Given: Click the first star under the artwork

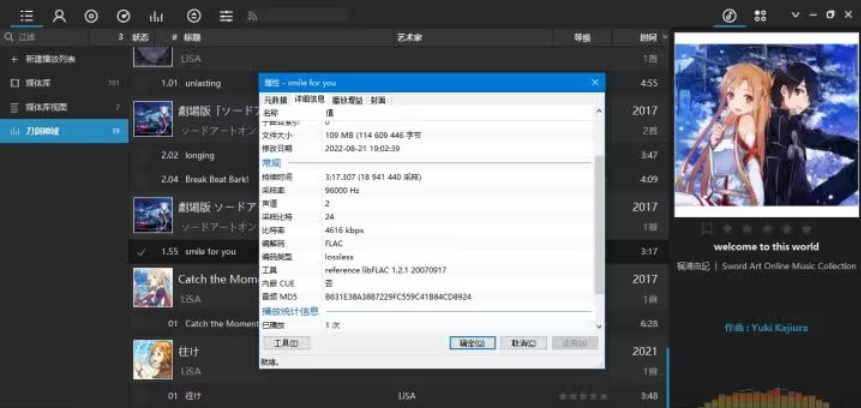Looking at the screenshot, I should tap(727, 228).
